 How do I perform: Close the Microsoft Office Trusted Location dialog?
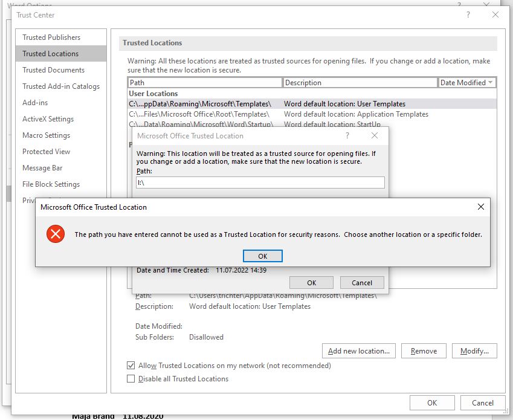coord(375,135)
